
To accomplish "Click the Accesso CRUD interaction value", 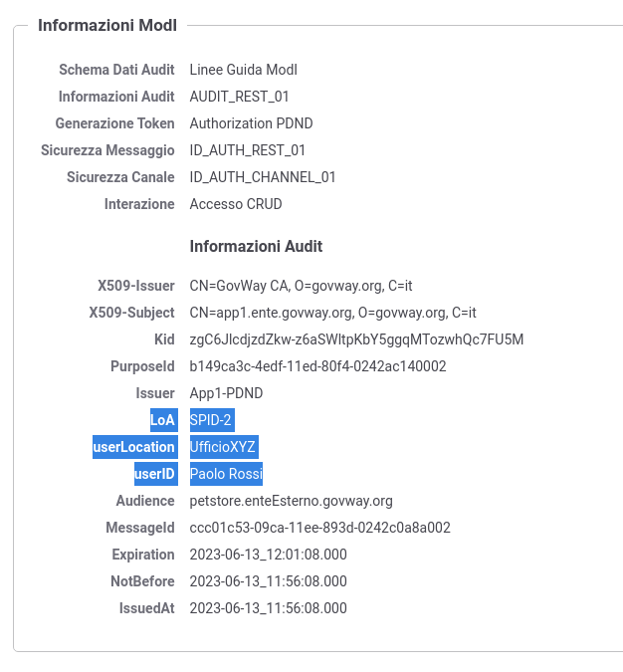I will (x=236, y=204).
